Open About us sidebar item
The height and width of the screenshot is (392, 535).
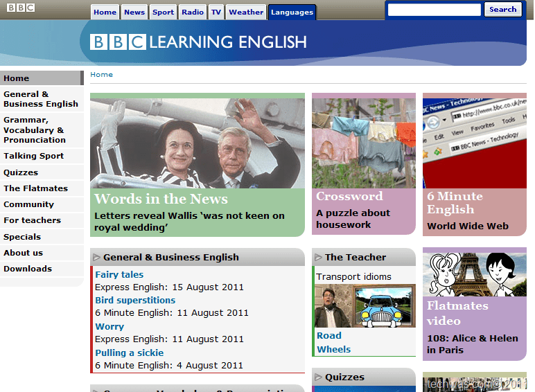[42, 253]
